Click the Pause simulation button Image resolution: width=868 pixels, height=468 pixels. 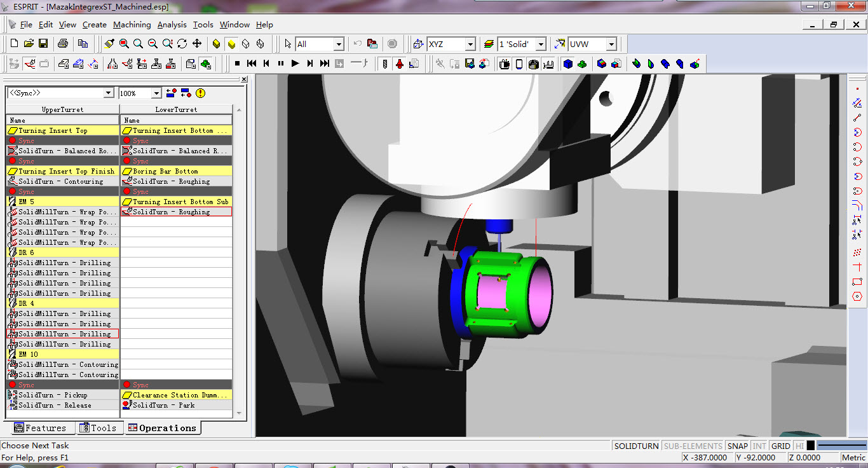(x=281, y=64)
